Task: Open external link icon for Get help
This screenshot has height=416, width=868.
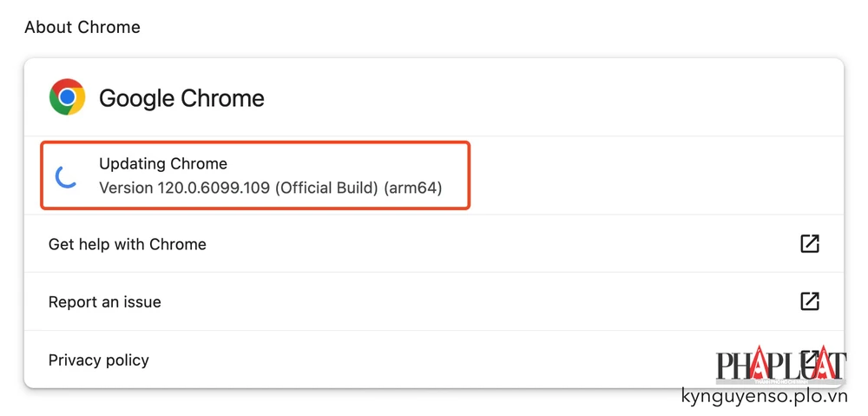Action: click(x=809, y=244)
